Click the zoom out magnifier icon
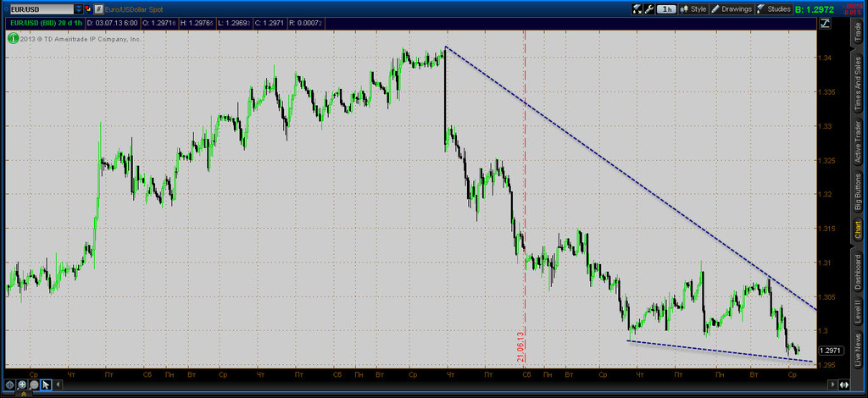This screenshot has height=398, width=868. point(34,384)
